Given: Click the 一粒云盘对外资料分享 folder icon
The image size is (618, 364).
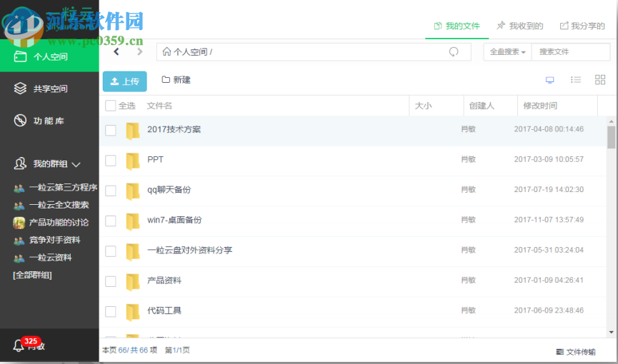Looking at the screenshot, I should point(133,252).
